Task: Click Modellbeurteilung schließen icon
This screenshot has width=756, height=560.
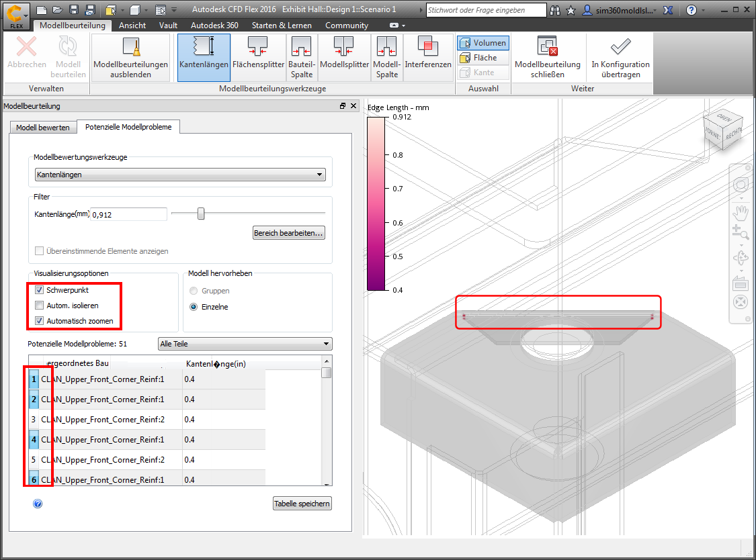Action: (547, 47)
